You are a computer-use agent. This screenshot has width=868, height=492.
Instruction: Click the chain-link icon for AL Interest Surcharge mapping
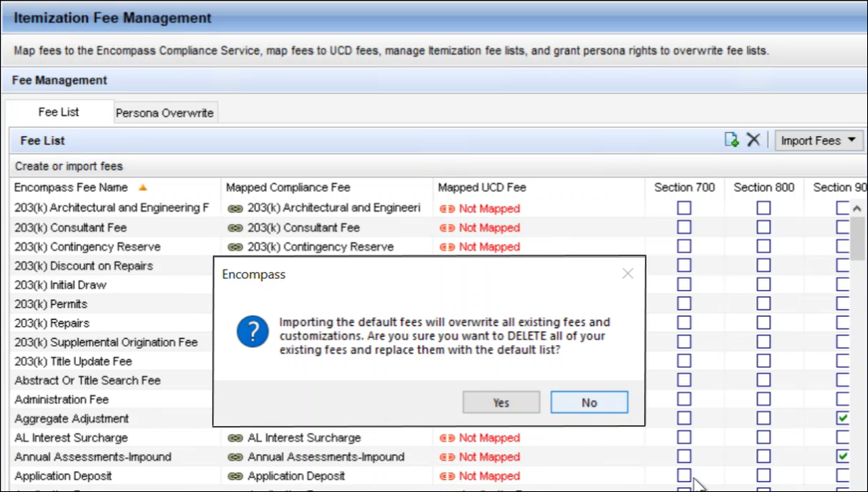pos(236,439)
